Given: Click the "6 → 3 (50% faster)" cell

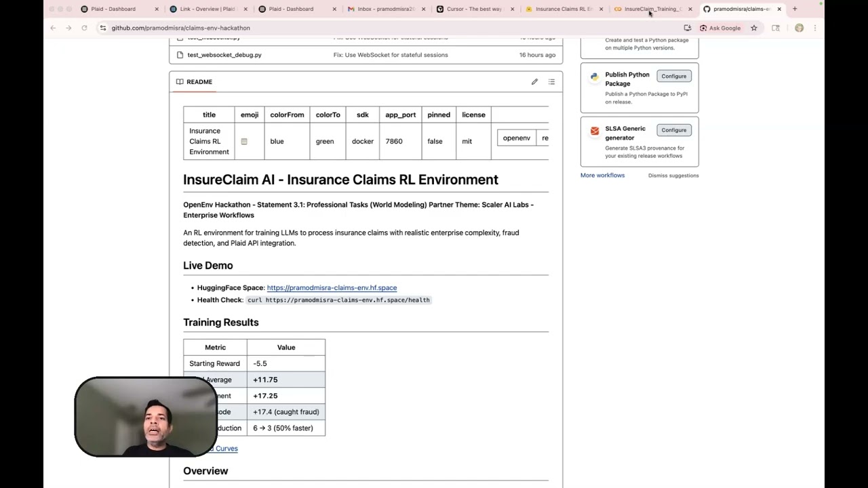Looking at the screenshot, I should [286, 428].
